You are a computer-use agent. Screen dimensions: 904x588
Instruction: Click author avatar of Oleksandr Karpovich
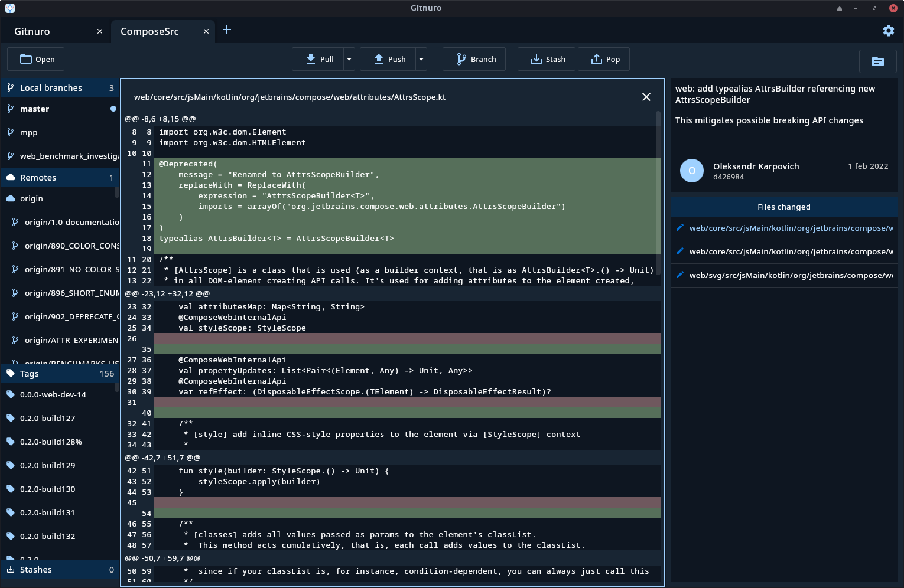coord(692,171)
